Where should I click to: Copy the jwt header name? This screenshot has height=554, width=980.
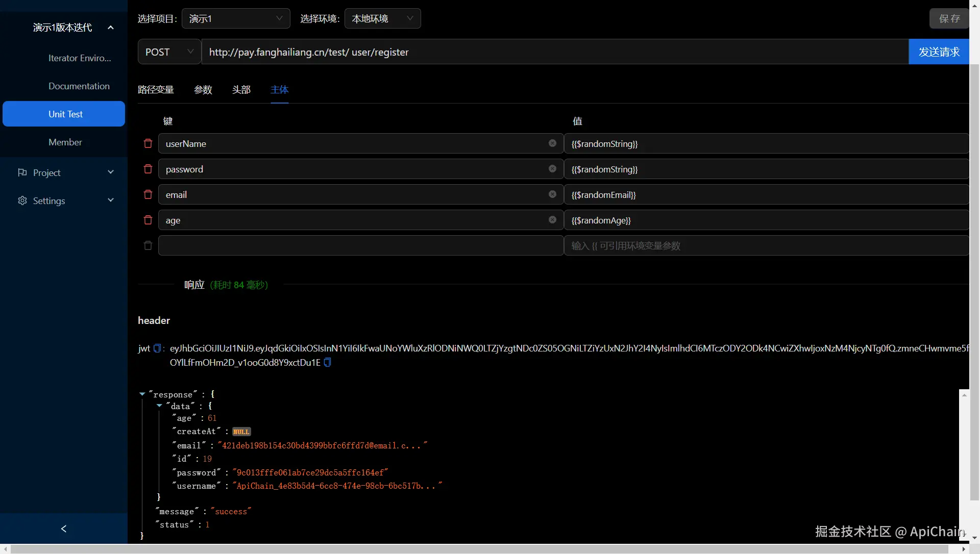pos(157,348)
